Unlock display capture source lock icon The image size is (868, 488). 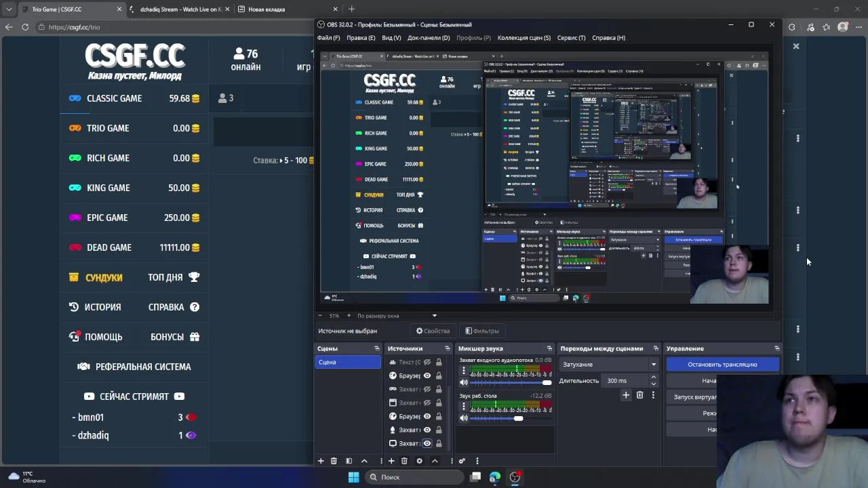tap(439, 443)
